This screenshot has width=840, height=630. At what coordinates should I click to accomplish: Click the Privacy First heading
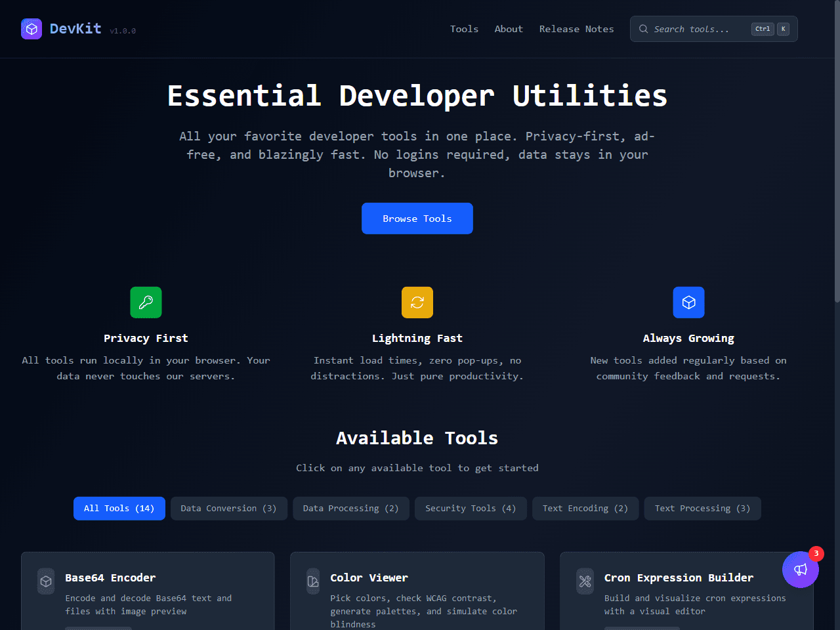146,339
